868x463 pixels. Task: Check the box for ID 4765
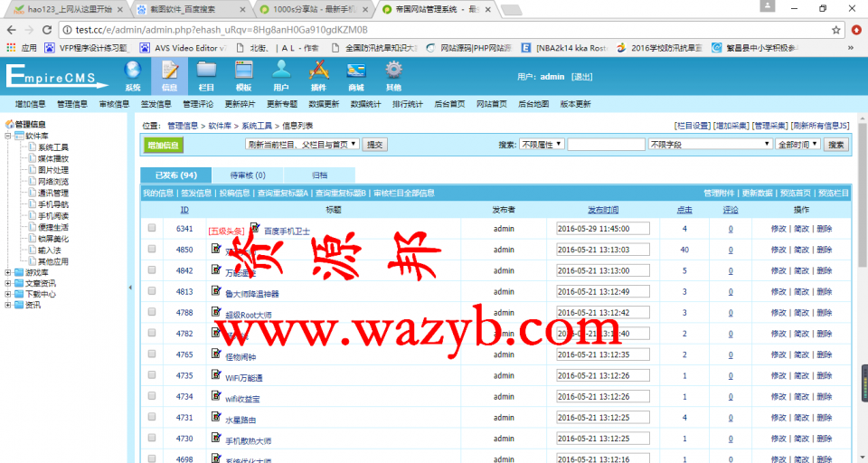coord(152,354)
